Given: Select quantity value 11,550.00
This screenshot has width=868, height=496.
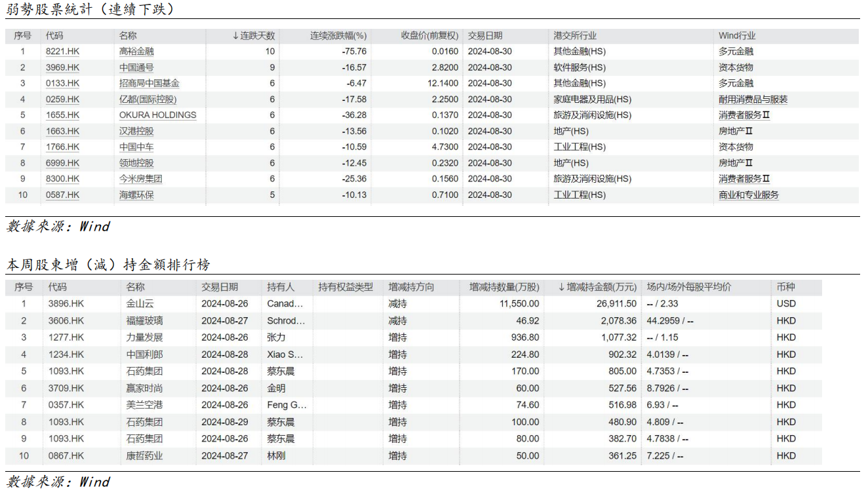Looking at the screenshot, I should [519, 304].
